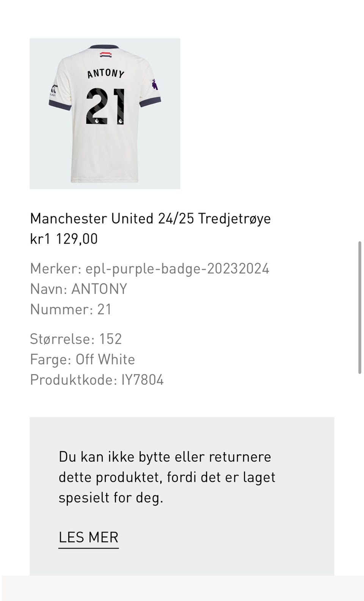
Task: Open the LES MER link
Action: coord(88,537)
